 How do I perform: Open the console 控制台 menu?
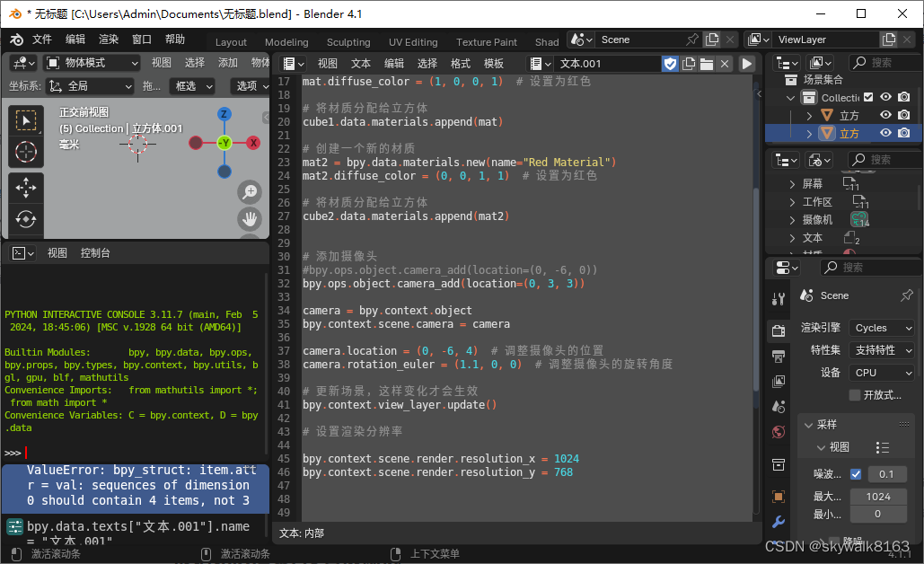[95, 253]
